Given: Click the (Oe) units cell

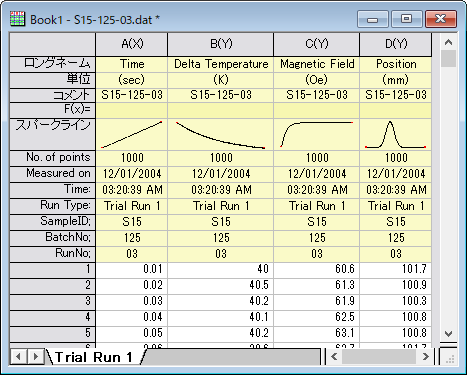Looking at the screenshot, I should point(317,80).
